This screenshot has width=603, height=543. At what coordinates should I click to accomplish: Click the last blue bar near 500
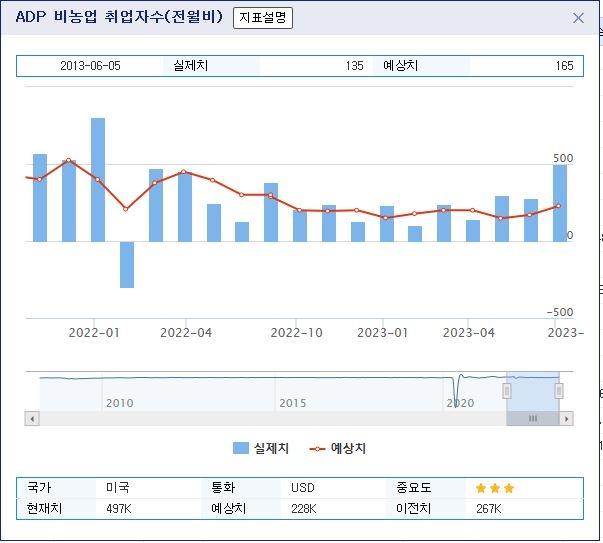(x=560, y=203)
